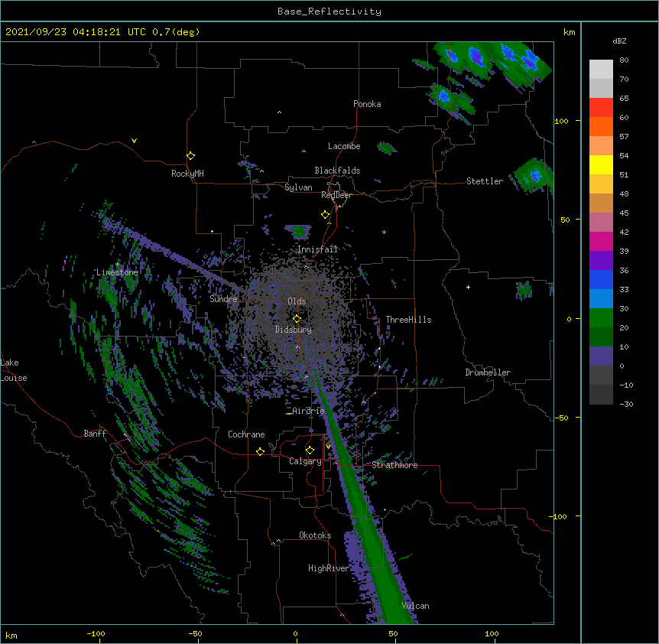Click the -50 km tick on vertical axis

click(x=561, y=418)
